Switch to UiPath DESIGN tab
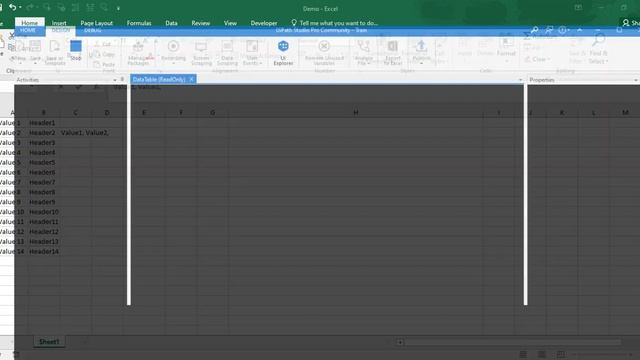This screenshot has width=640, height=360. [60, 30]
